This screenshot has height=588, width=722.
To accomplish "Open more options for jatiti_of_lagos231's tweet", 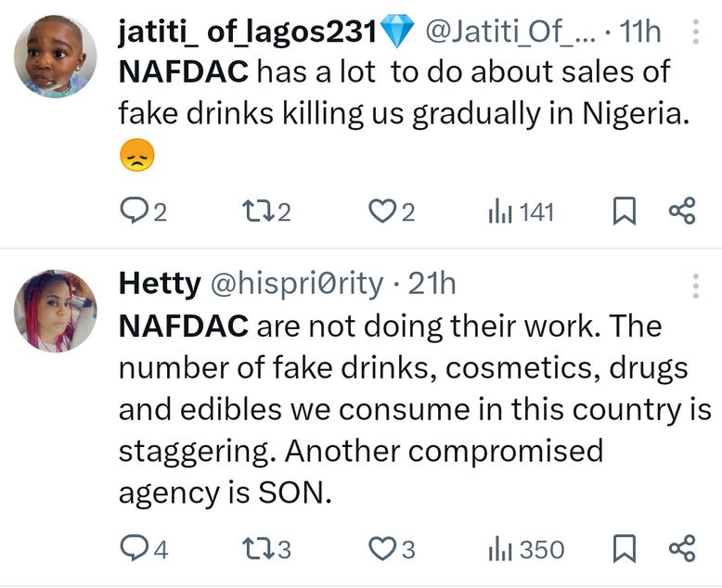I will (696, 32).
